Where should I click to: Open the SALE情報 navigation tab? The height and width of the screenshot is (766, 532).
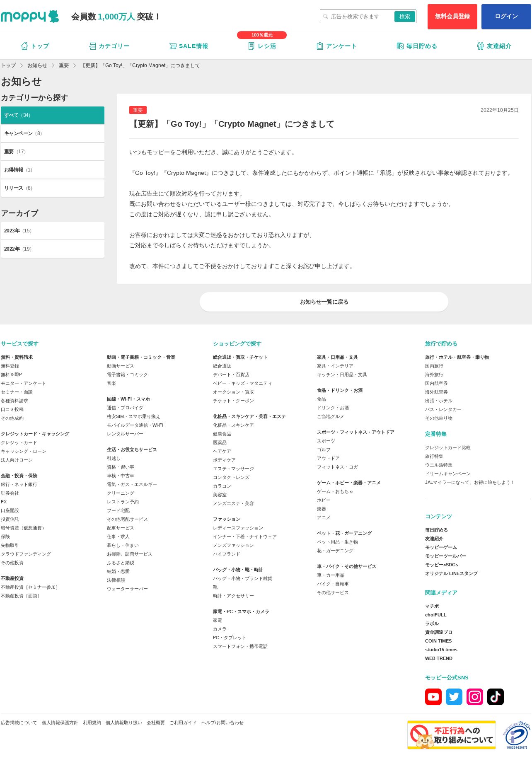[189, 46]
